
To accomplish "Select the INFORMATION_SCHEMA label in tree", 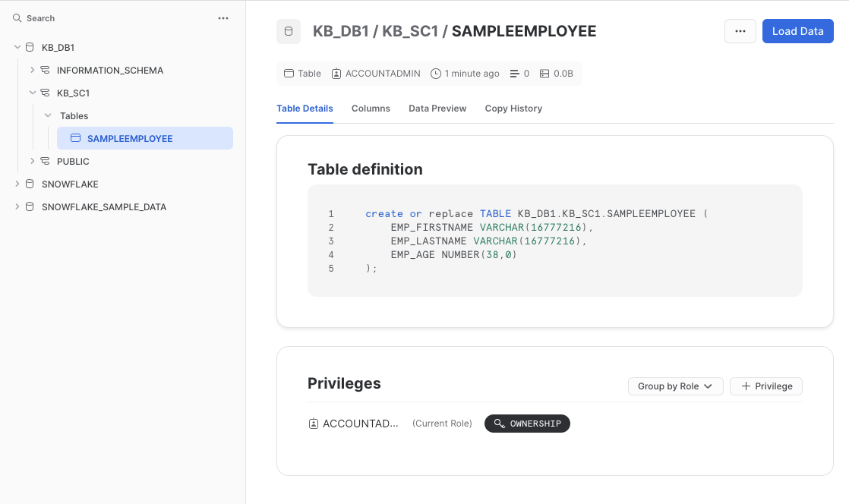I will 110,71.
